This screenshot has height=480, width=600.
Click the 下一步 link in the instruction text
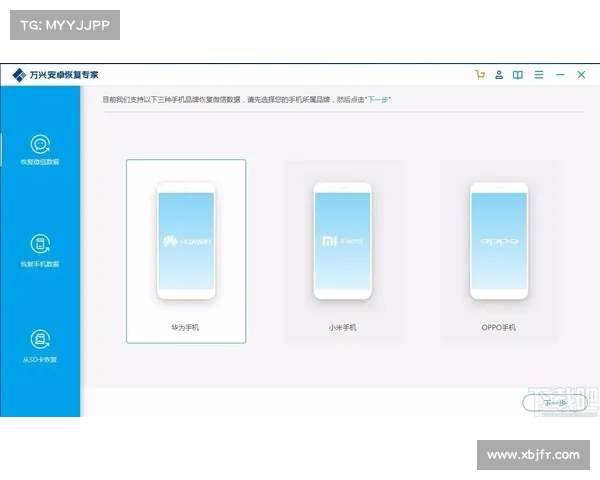(378, 100)
